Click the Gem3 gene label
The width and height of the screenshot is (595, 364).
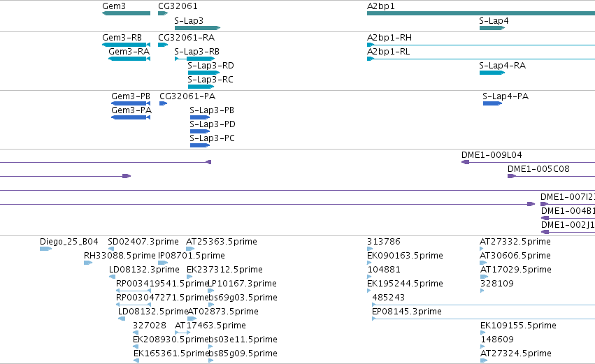(x=114, y=6)
